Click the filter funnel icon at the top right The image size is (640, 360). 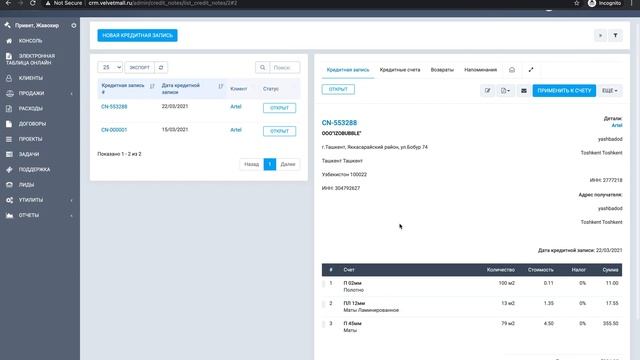pos(615,36)
